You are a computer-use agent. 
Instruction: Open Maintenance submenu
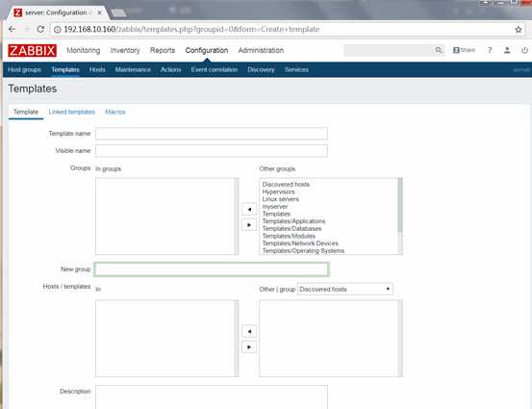pos(133,69)
